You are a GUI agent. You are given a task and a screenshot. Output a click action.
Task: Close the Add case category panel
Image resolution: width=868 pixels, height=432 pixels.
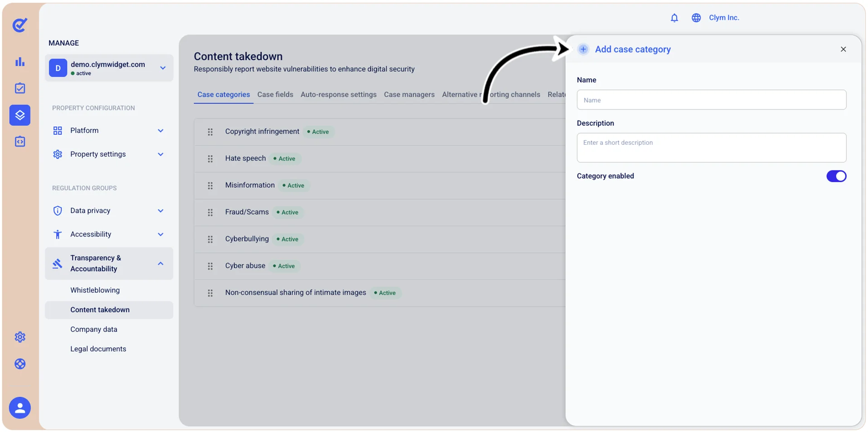843,49
